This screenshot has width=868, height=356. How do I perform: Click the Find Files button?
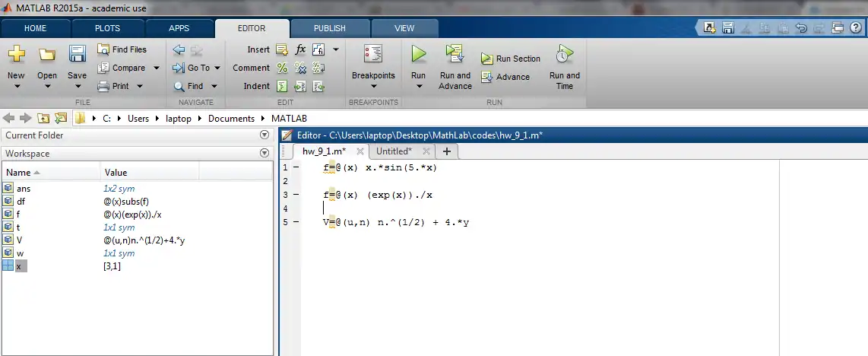(x=122, y=49)
